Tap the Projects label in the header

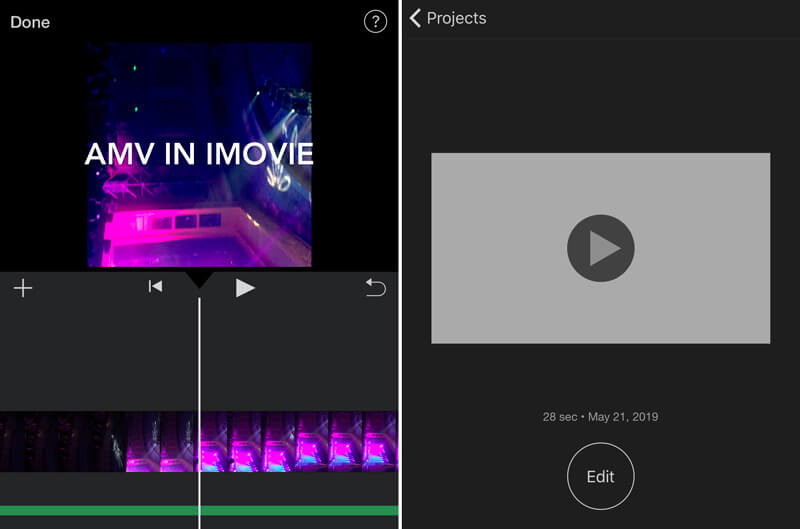tap(456, 18)
